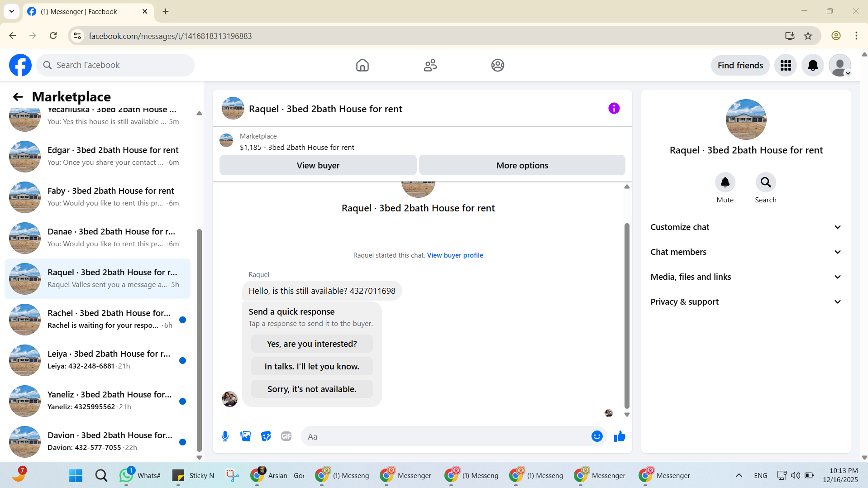This screenshot has height=488, width=868.
Task: Open the Friends icon in top navigation
Action: click(x=430, y=65)
